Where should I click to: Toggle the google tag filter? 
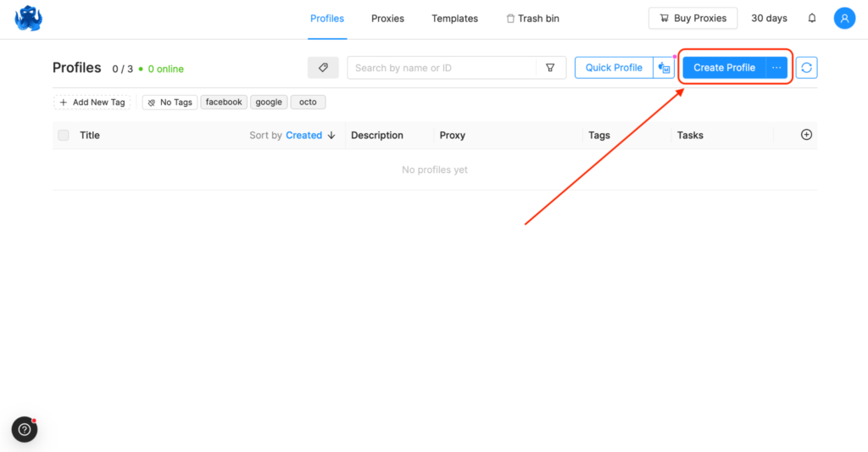(x=269, y=103)
